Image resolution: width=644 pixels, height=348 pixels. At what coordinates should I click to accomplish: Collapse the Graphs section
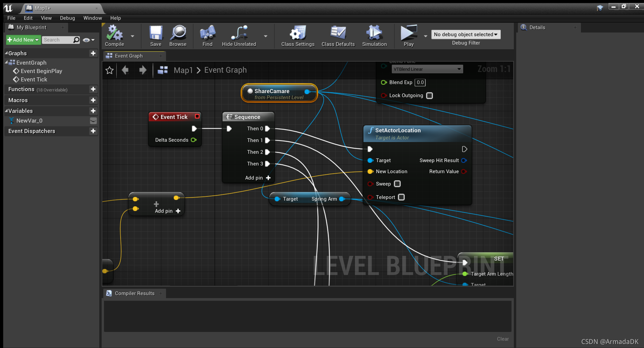click(x=6, y=53)
